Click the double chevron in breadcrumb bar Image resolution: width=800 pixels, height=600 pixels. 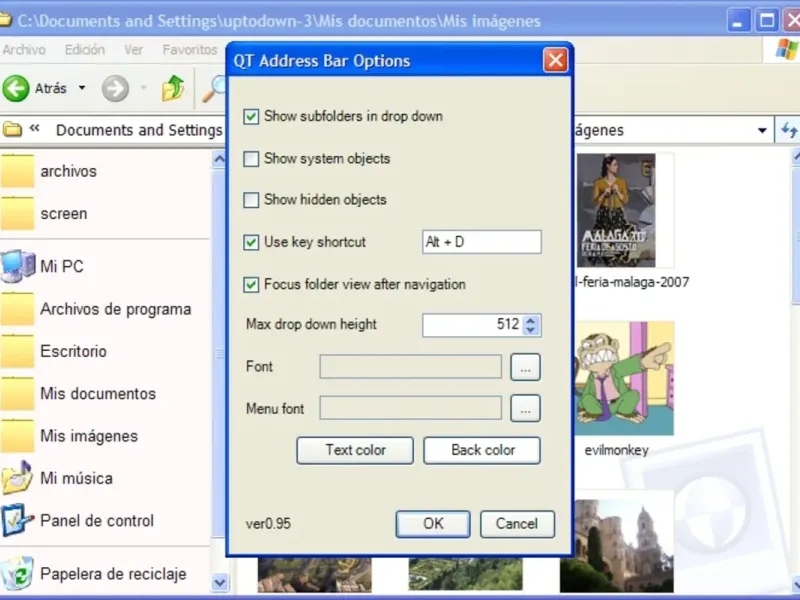click(35, 128)
